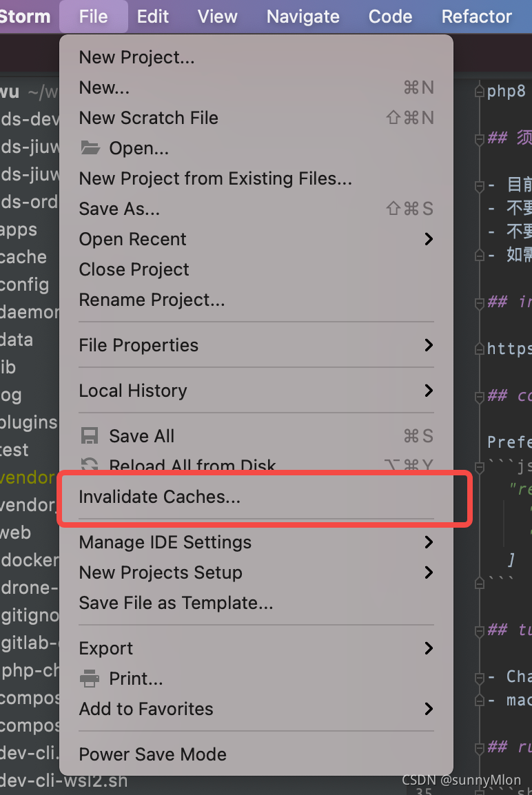Click the folder icon beside Open...
This screenshot has height=795, width=532.
[90, 147]
